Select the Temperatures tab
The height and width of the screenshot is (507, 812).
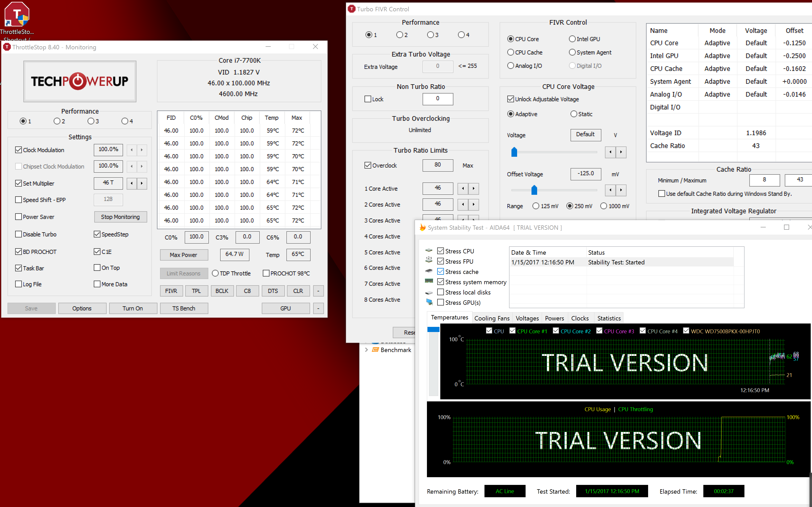(449, 318)
